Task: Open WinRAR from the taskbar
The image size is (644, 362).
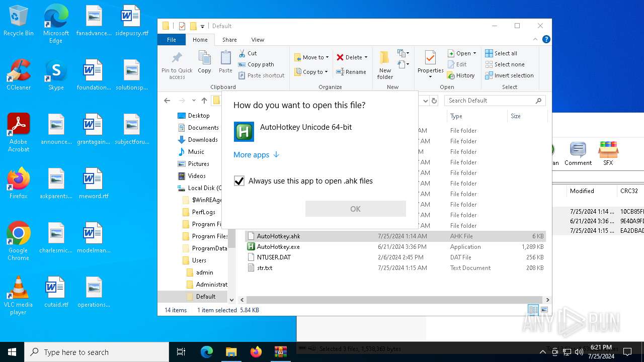Action: 280,352
